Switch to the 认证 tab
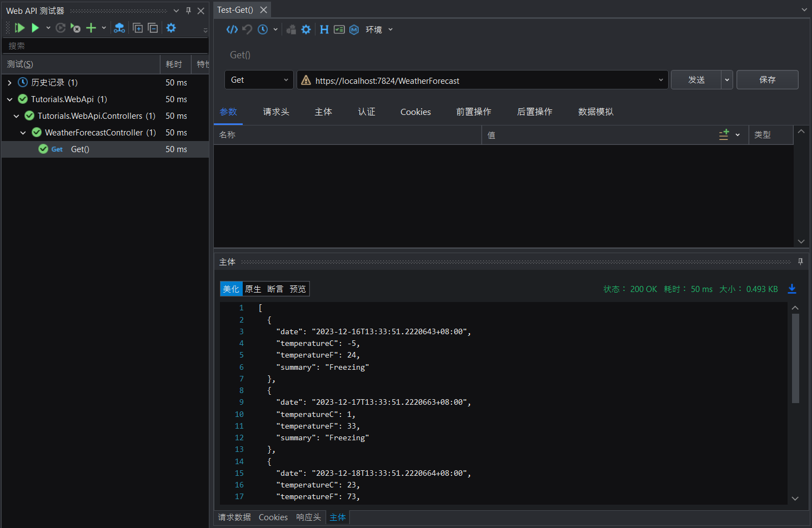 (x=367, y=112)
